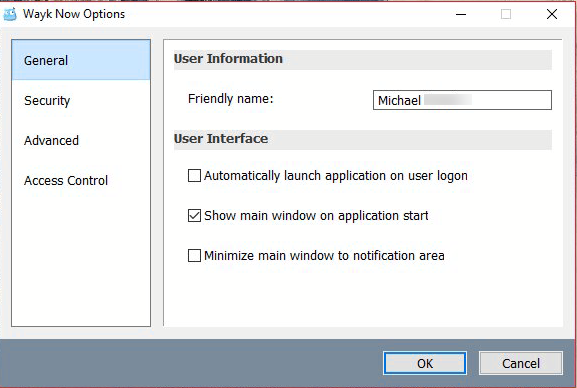The width and height of the screenshot is (577, 388).
Task: Tick Minimize main window to notification area
Action: [194, 255]
